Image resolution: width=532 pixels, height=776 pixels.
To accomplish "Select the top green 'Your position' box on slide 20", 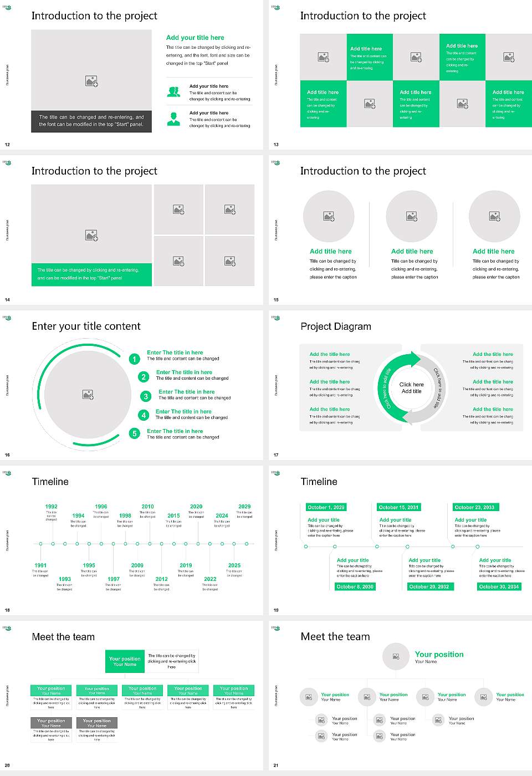I will pyautogui.click(x=125, y=661).
